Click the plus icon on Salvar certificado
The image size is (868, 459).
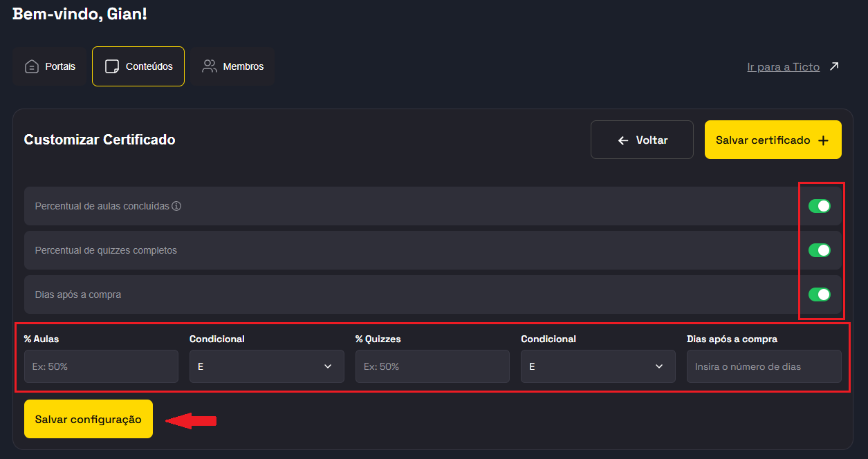[823, 140]
